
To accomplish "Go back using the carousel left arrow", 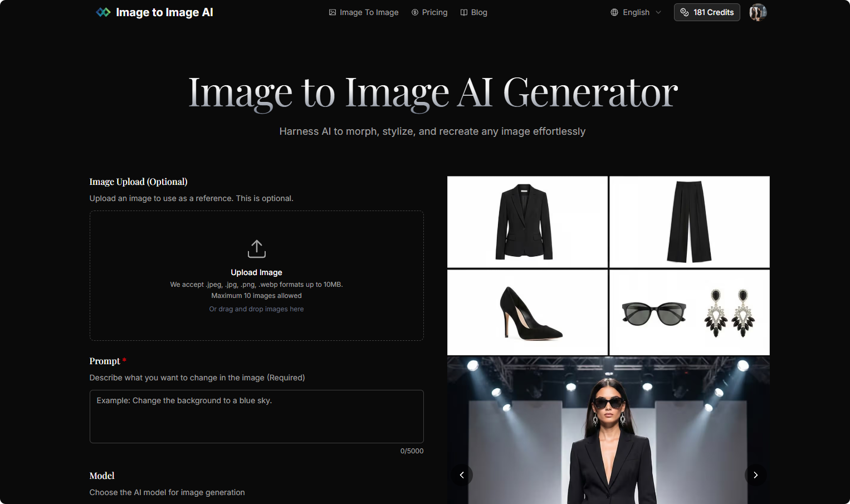I will pyautogui.click(x=462, y=475).
